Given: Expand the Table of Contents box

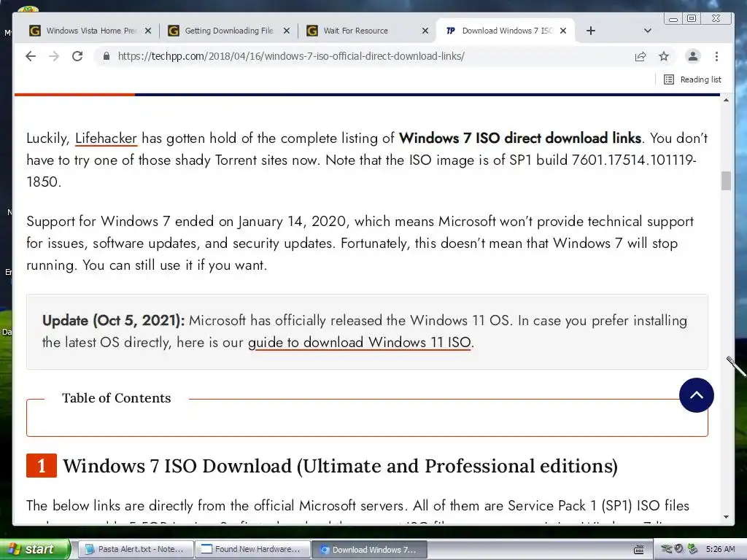Looking at the screenshot, I should 367,417.
